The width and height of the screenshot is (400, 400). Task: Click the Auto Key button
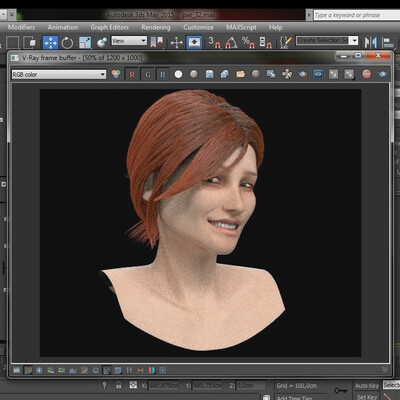click(367, 386)
